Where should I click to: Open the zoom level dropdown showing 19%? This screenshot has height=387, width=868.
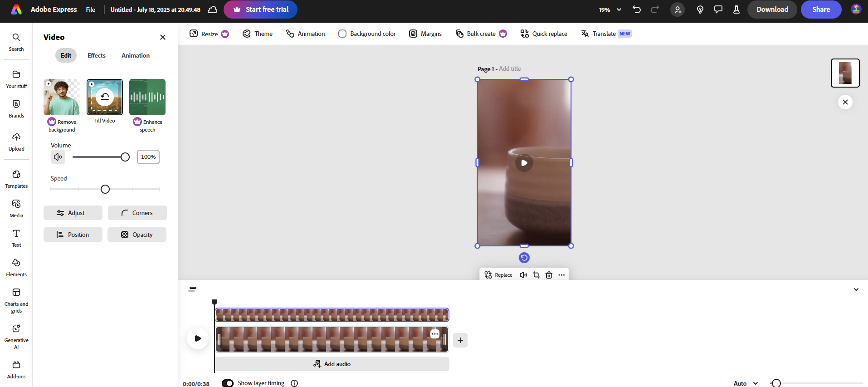(610, 10)
